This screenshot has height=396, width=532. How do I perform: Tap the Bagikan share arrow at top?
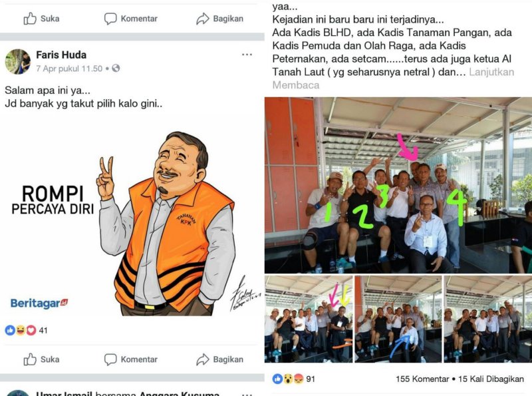tap(203, 19)
